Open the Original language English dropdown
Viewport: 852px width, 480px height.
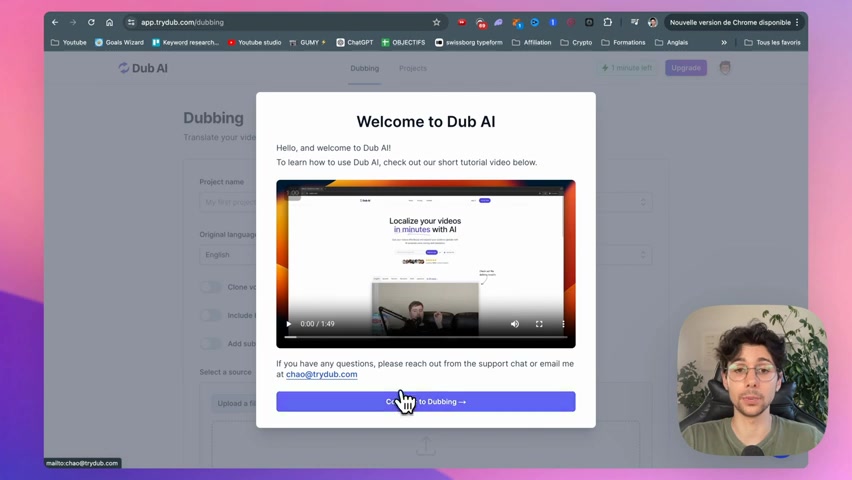[x=228, y=255]
